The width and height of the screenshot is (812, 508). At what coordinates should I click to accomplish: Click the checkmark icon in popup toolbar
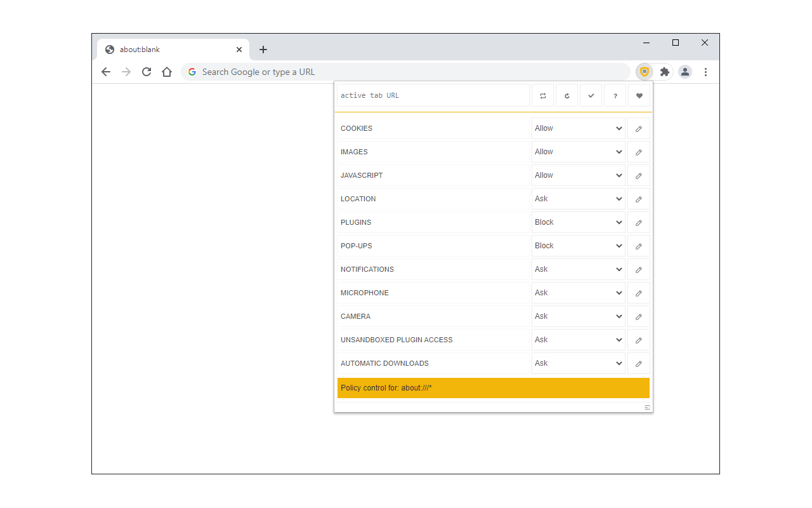[x=591, y=96]
